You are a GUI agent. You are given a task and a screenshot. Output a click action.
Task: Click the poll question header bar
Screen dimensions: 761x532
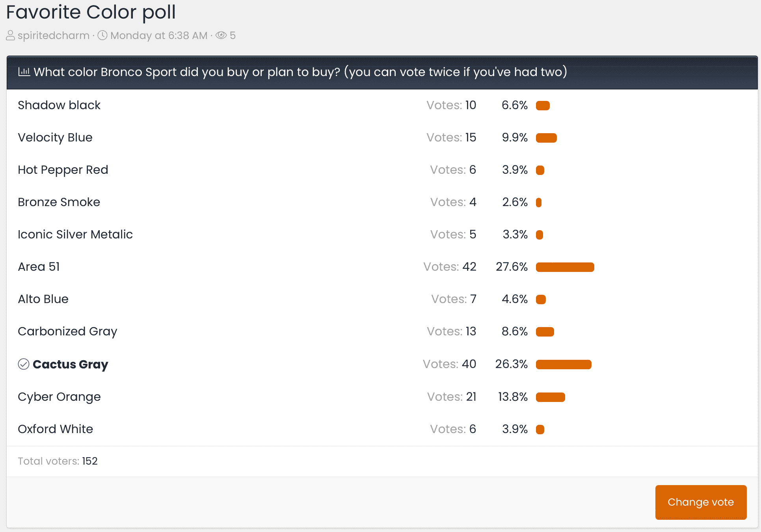[380, 72]
